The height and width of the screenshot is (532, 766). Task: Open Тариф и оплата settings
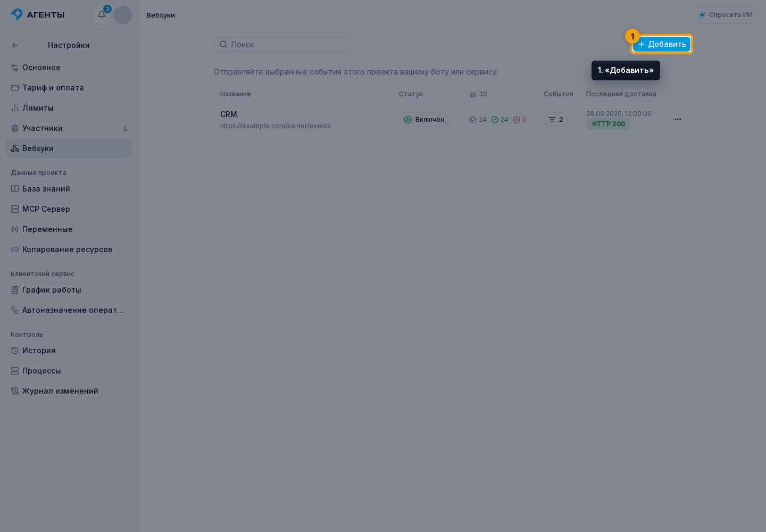[69, 88]
